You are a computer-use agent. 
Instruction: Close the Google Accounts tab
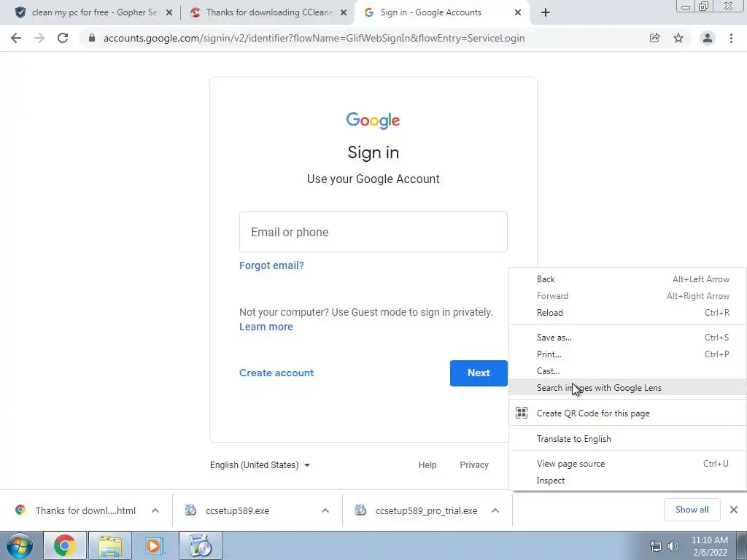(x=518, y=13)
